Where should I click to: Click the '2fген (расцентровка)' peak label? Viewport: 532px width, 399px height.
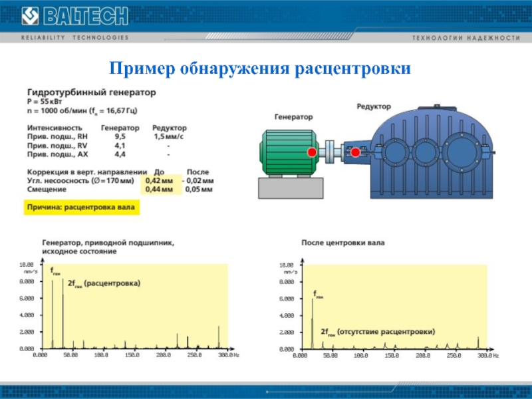click(x=104, y=284)
